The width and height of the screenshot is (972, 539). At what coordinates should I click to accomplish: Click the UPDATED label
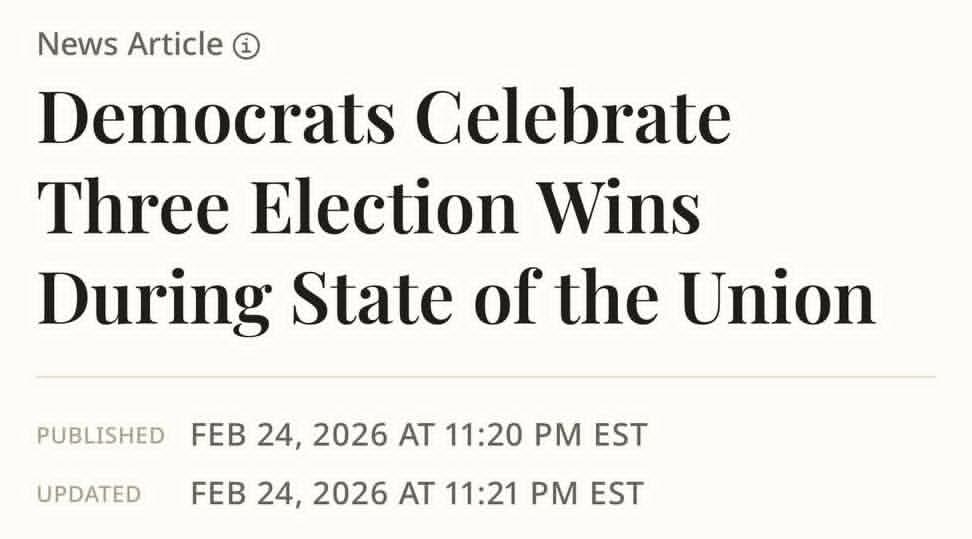tap(89, 495)
